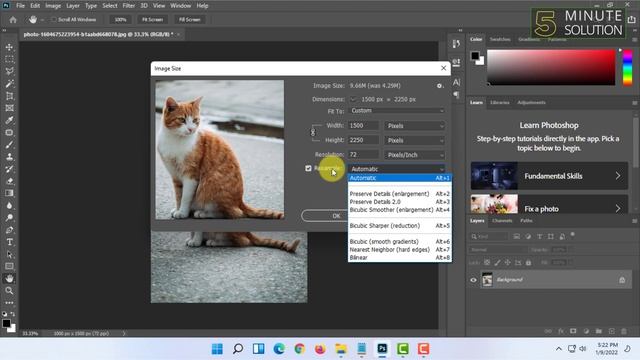Open the Filter menu
640x360 pixels.
pos(129,6)
